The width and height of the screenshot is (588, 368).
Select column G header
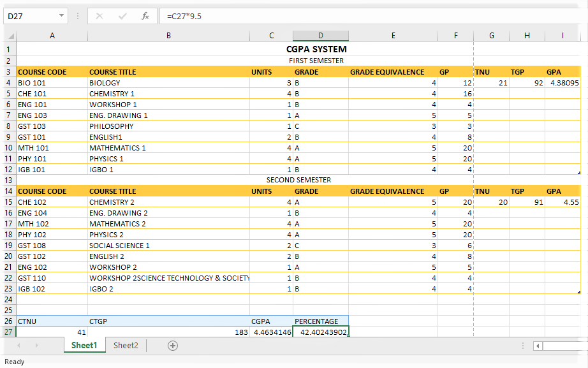click(491, 36)
